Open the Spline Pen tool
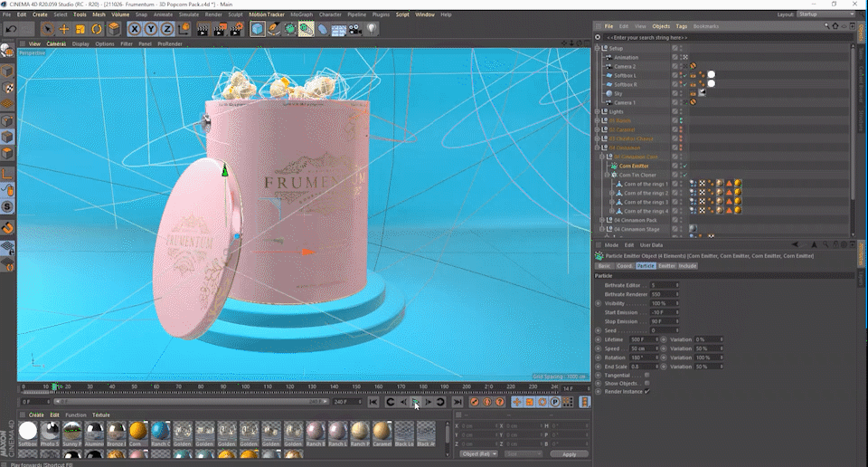 click(274, 29)
